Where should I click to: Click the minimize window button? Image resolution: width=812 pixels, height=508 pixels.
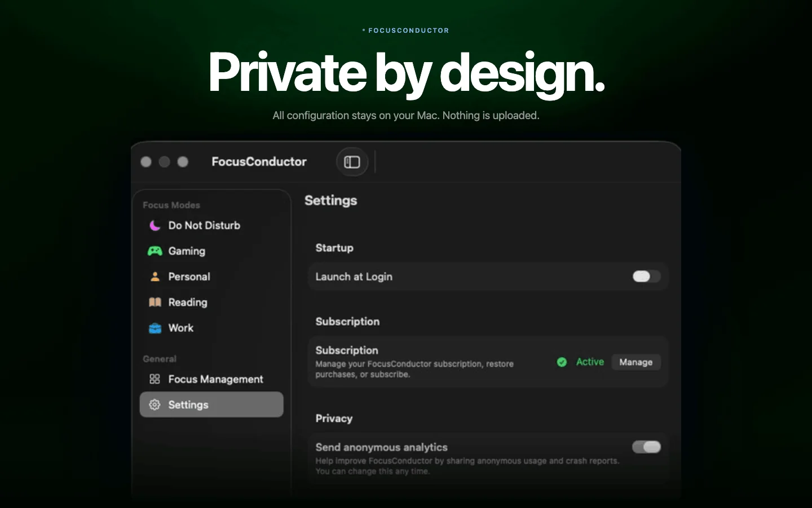(x=164, y=162)
